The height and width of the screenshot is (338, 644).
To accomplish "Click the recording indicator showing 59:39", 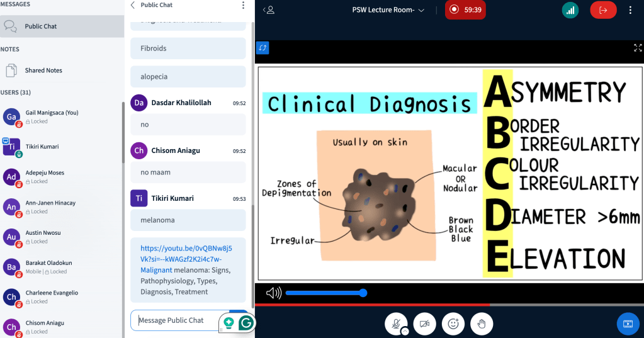I will point(465,10).
